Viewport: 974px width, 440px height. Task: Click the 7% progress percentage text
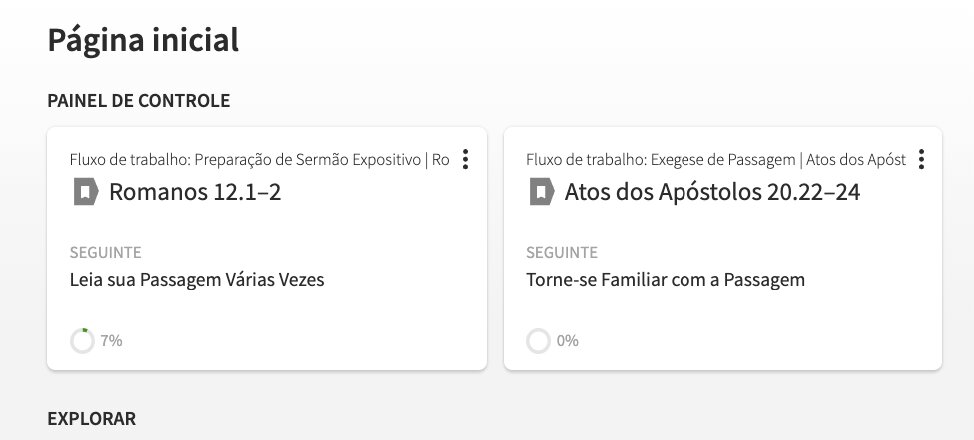tap(111, 341)
